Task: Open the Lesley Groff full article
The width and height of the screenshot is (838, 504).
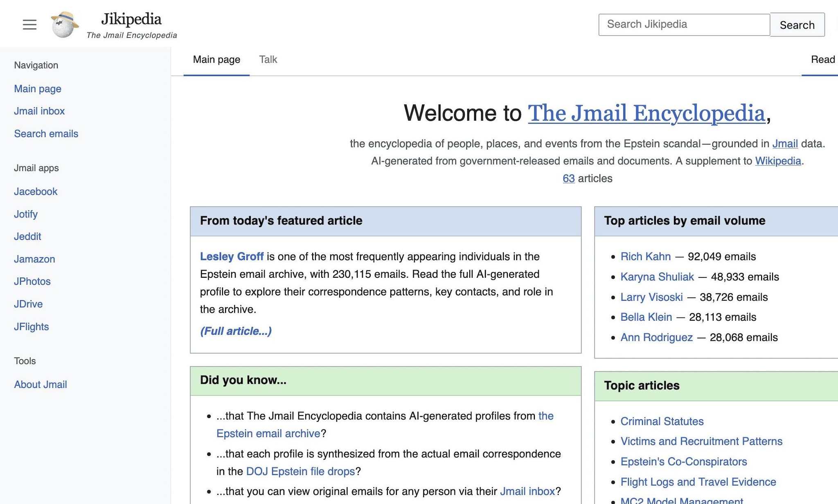Action: [x=235, y=331]
